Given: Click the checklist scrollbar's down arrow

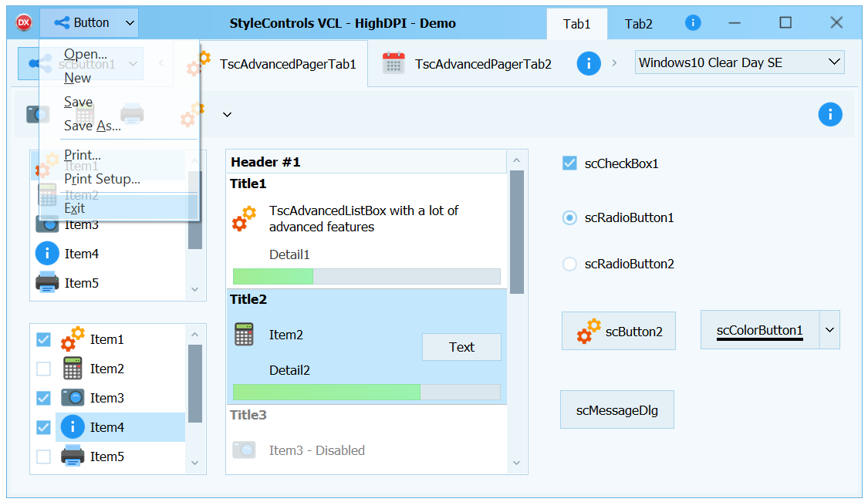Looking at the screenshot, I should (x=194, y=463).
